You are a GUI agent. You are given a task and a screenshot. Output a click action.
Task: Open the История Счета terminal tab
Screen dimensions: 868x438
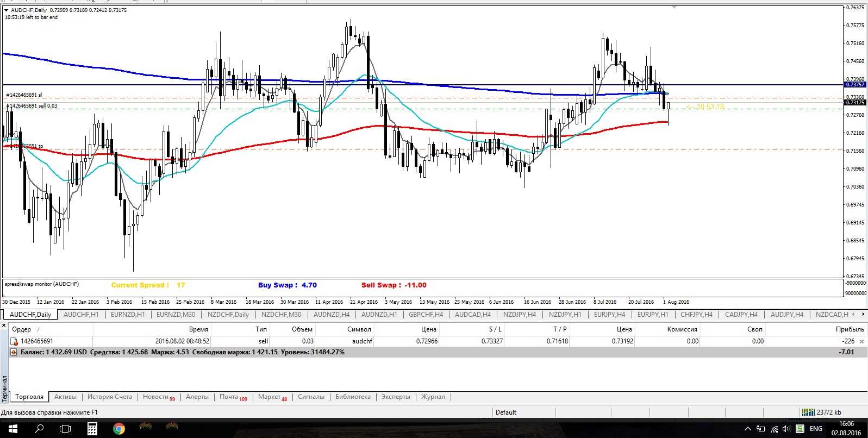[110, 397]
